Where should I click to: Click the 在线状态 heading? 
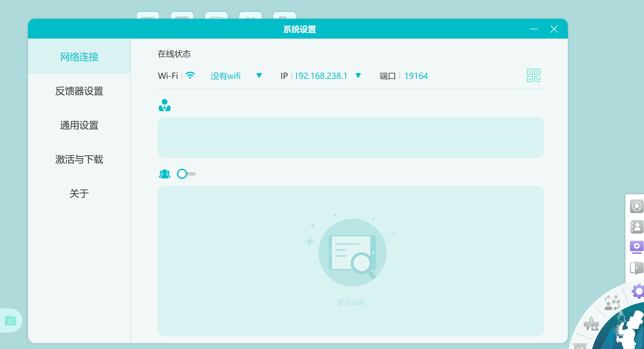tap(174, 54)
